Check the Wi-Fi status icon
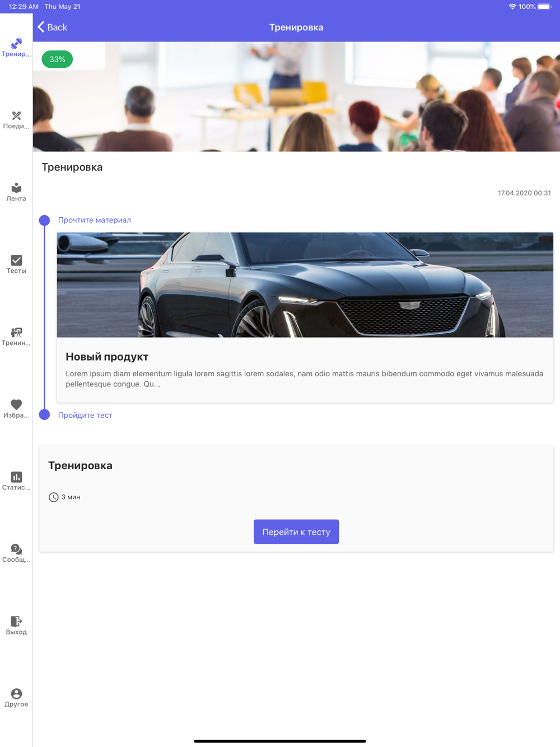Viewport: 560px width, 747px height. (512, 7)
